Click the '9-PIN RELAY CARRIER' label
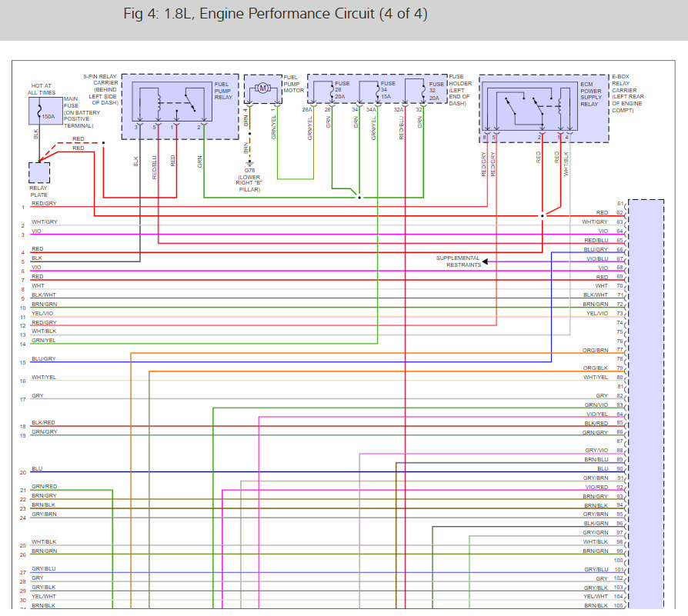Viewport: 688px width, 616px height. [102, 89]
